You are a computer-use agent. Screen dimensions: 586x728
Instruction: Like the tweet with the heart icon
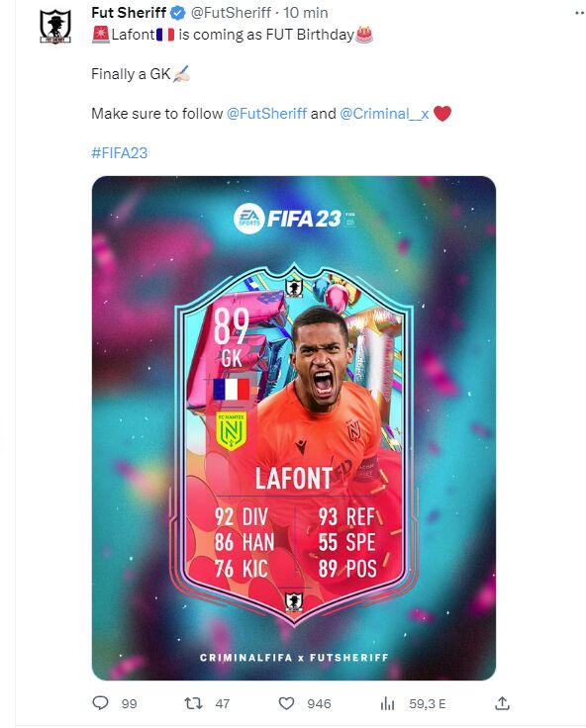(286, 703)
